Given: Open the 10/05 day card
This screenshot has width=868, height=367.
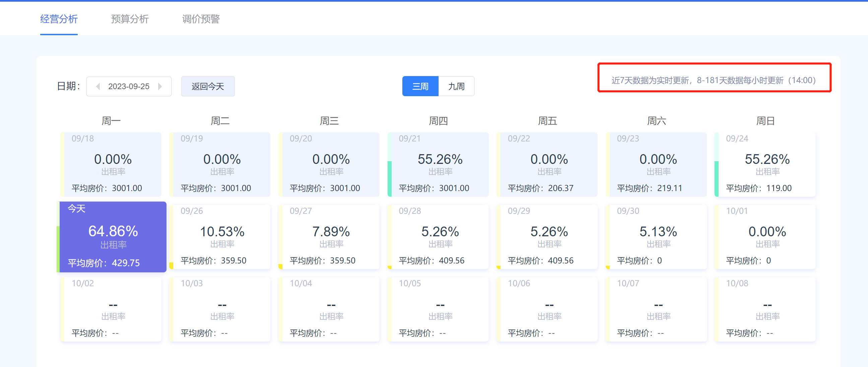Looking at the screenshot, I should 438,309.
